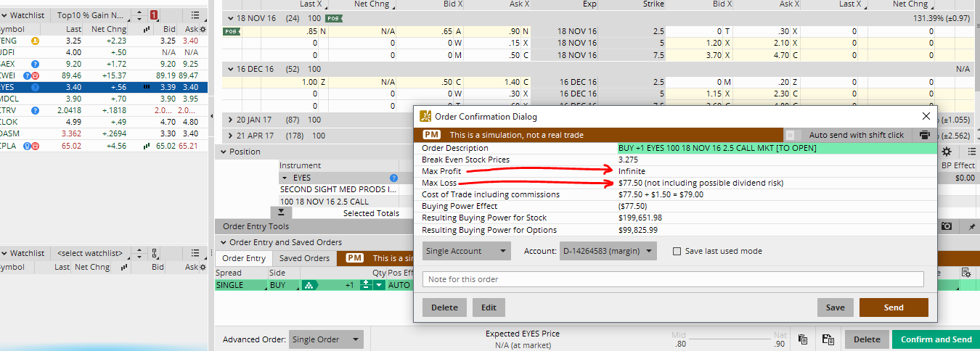This screenshot has width=980, height=351.
Task: Click chart bars column icon in top watchlist header
Action: pos(147,30)
